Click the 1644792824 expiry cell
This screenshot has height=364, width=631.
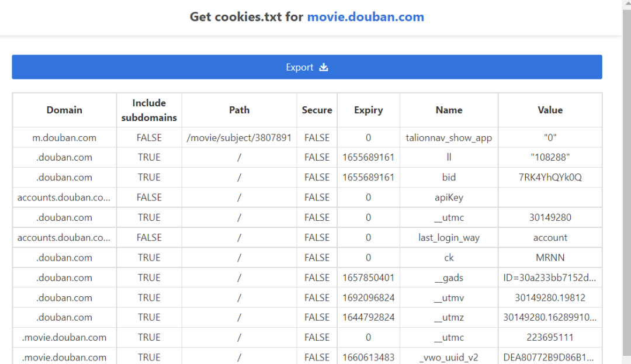click(x=369, y=317)
